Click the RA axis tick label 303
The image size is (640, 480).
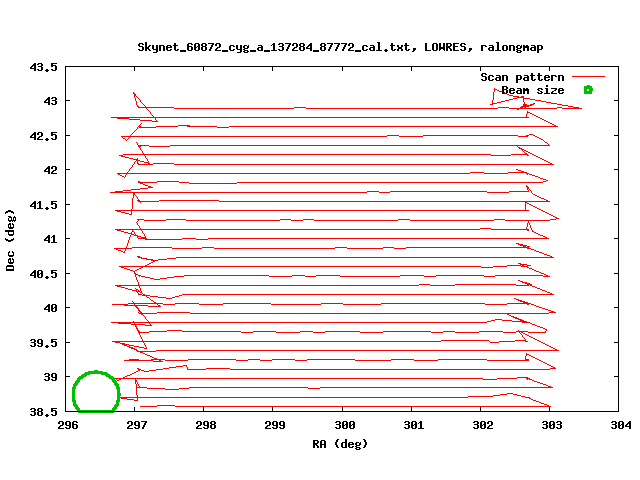[552, 425]
